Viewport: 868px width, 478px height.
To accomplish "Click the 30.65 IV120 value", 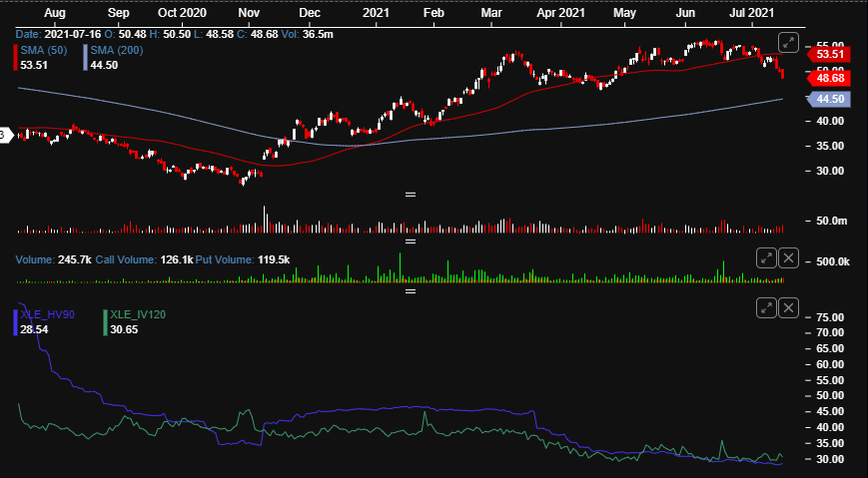I will tap(124, 329).
